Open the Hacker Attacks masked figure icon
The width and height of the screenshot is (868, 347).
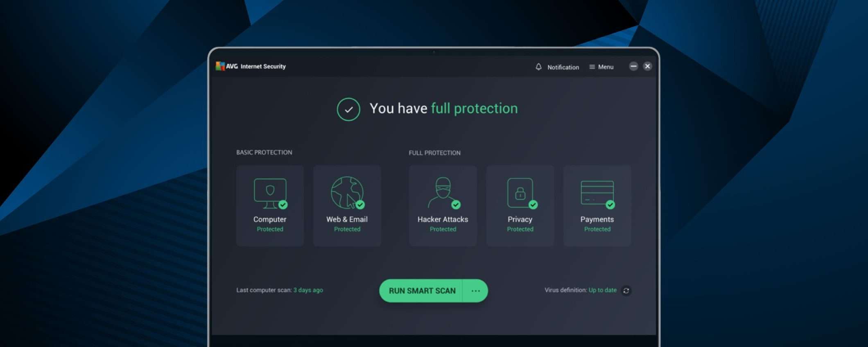(x=443, y=192)
